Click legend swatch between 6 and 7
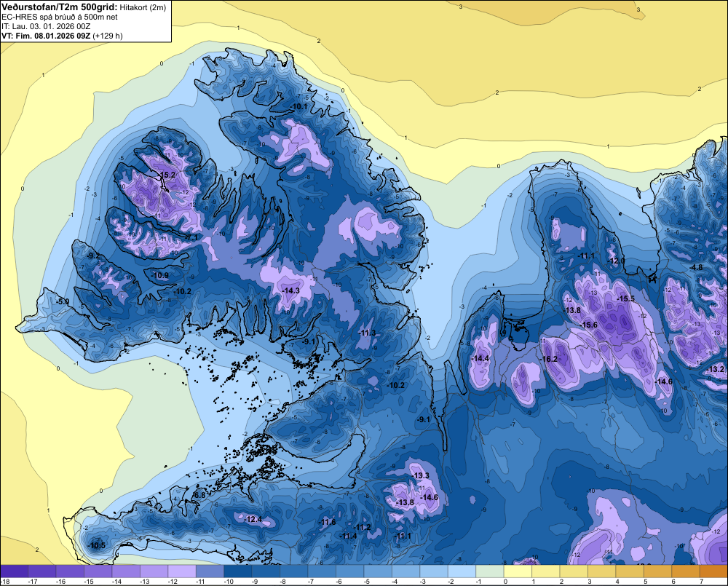Viewport: 728px width, 586px height. pos(686,571)
